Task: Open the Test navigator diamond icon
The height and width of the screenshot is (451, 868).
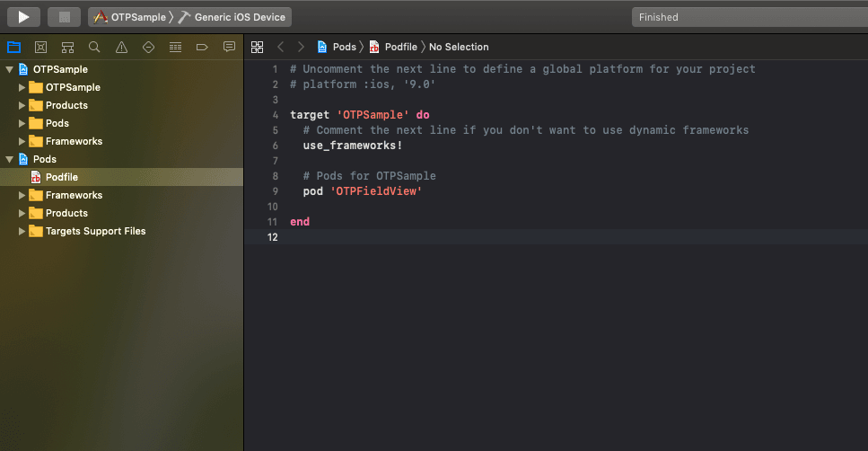Action: coord(148,47)
